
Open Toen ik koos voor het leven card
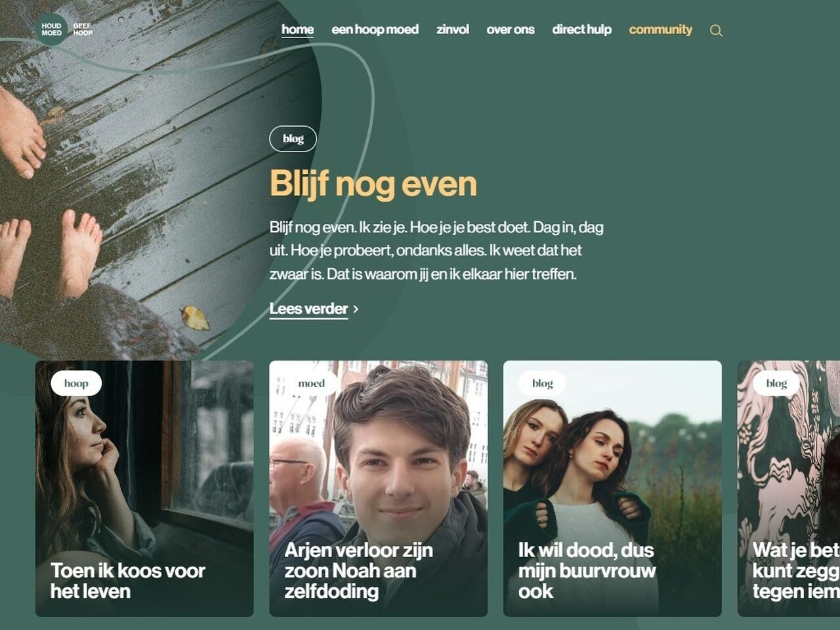click(144, 488)
